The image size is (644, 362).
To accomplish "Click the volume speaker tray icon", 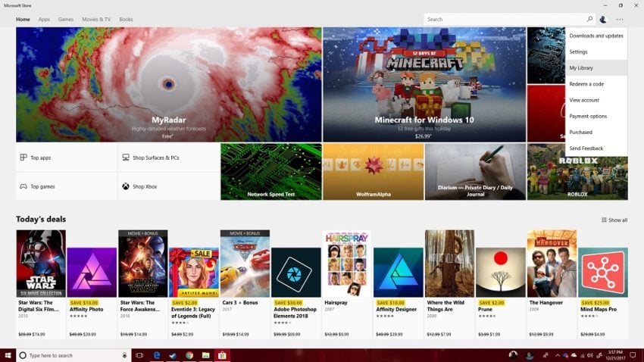I will click(x=590, y=355).
